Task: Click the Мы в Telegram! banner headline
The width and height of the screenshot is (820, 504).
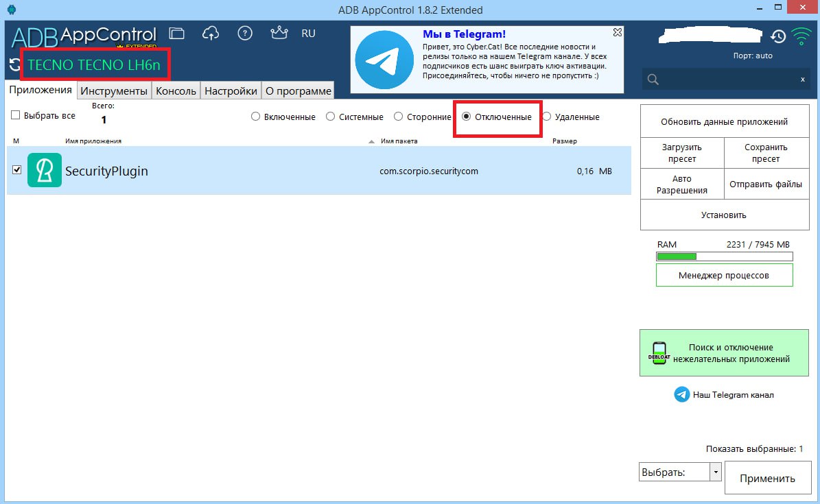Action: 464,34
